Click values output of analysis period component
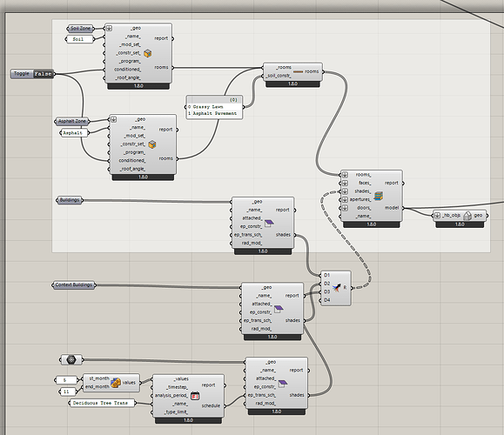This screenshot has height=435, width=504. tap(129, 383)
